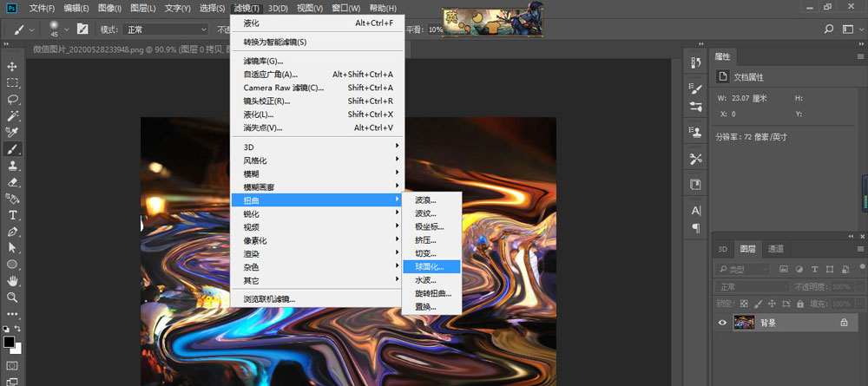
Task: Select the Move tool in the toolbox
Action: (x=13, y=67)
